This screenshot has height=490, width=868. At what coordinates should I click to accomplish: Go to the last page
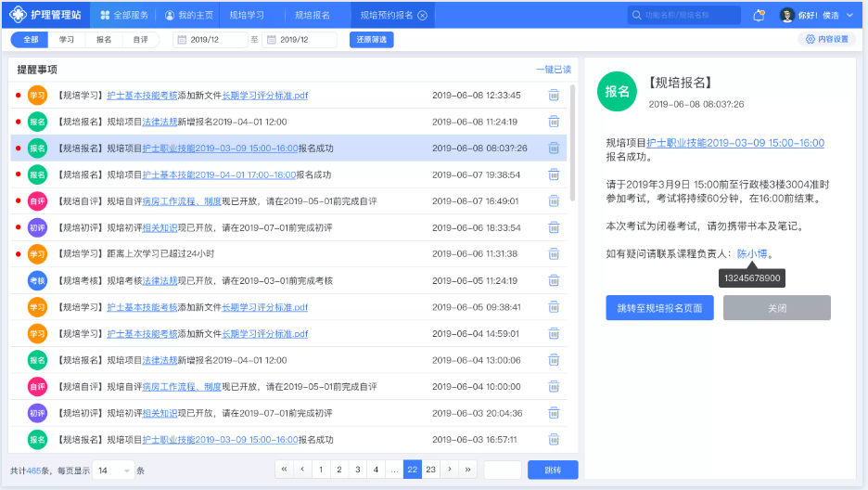(x=467, y=470)
